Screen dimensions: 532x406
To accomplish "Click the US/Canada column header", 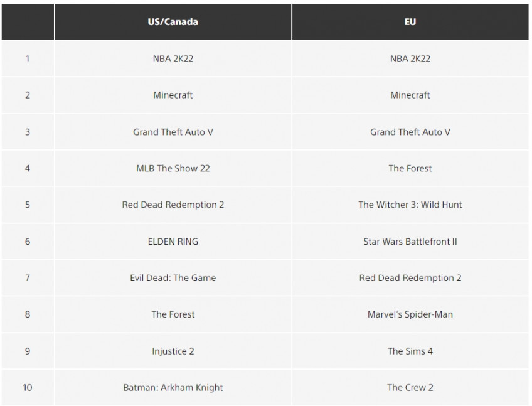I will click(173, 22).
